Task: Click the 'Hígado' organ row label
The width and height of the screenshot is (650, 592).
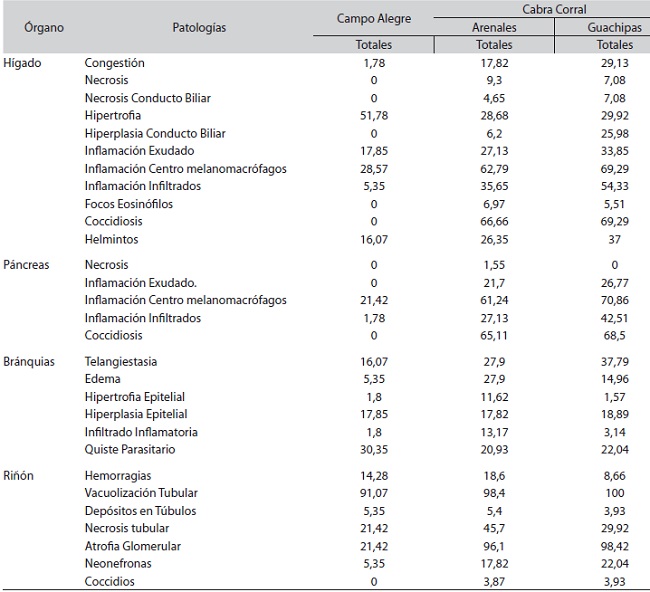Action: (22, 63)
